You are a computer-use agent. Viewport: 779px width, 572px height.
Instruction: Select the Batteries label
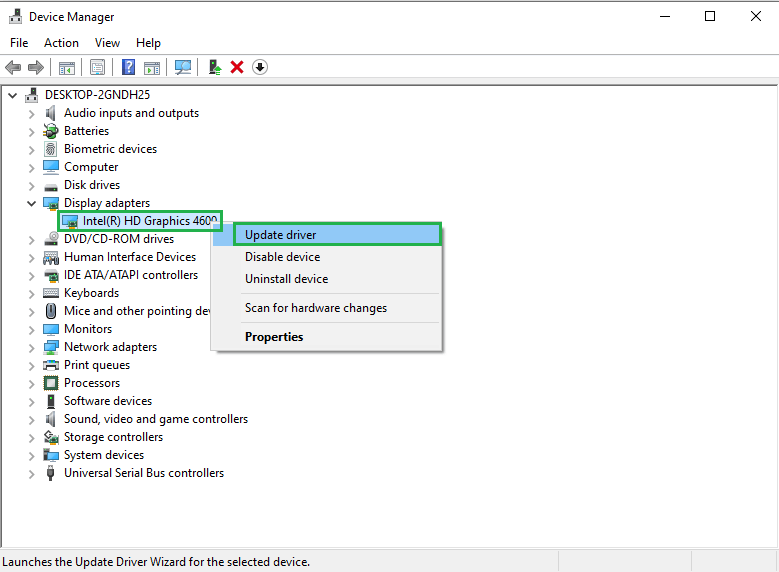pos(86,131)
